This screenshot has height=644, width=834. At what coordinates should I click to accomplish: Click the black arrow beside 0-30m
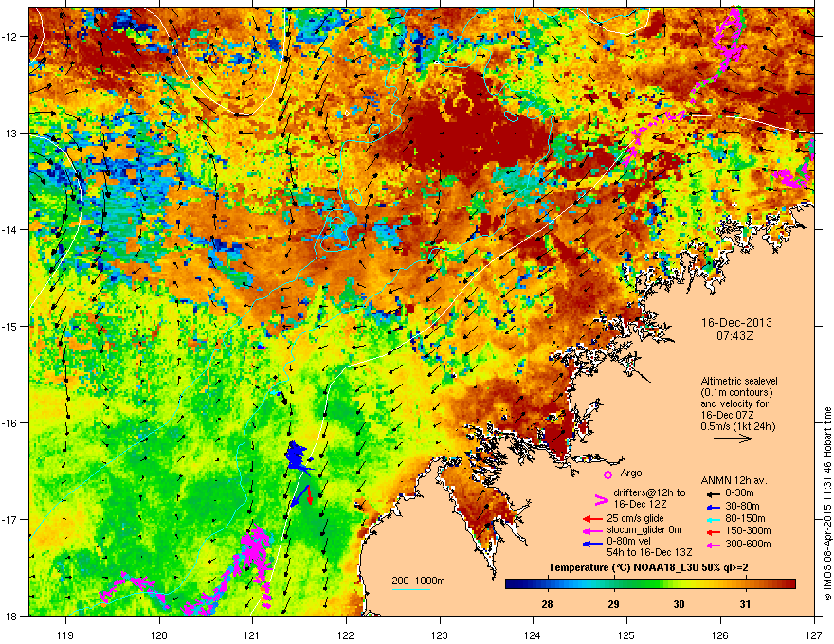click(714, 493)
